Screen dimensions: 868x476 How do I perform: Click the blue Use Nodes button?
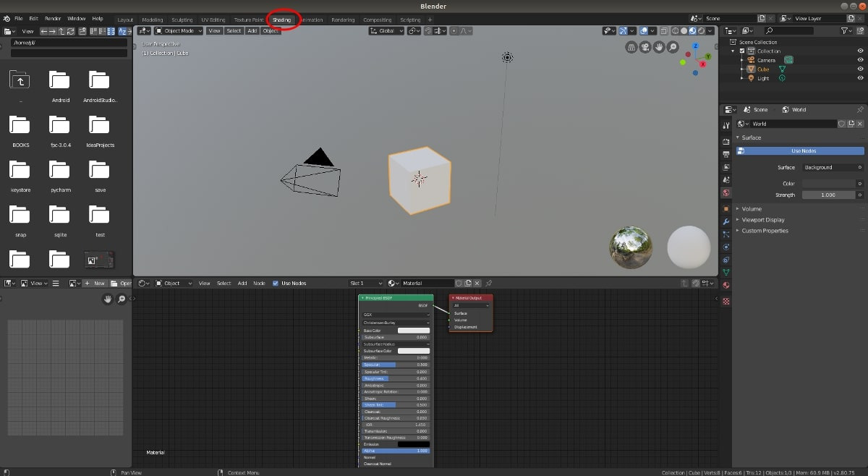click(x=800, y=151)
